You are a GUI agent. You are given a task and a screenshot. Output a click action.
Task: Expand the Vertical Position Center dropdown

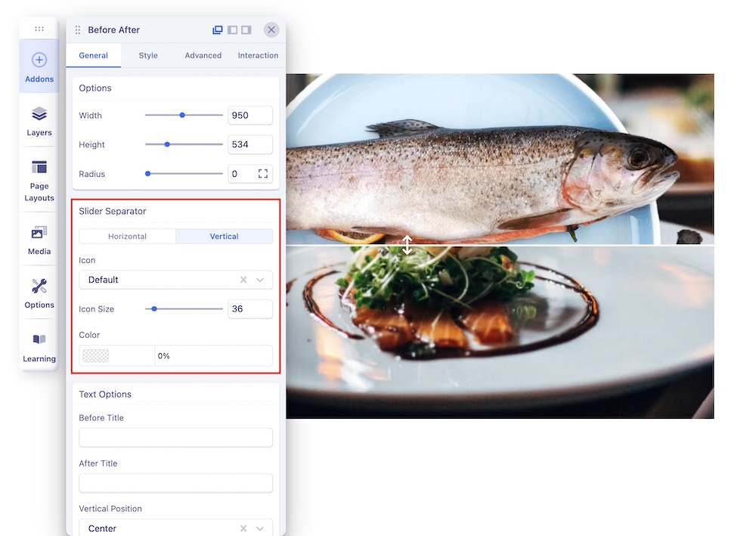260,528
